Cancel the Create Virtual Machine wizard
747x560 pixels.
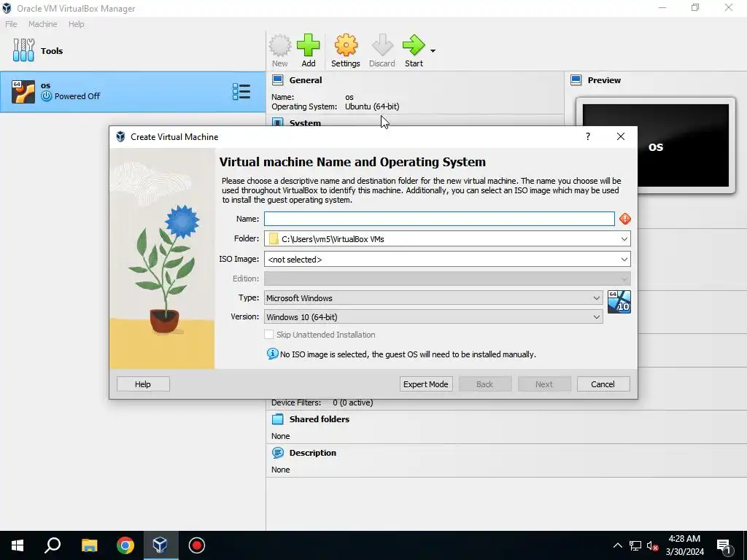pyautogui.click(x=603, y=384)
